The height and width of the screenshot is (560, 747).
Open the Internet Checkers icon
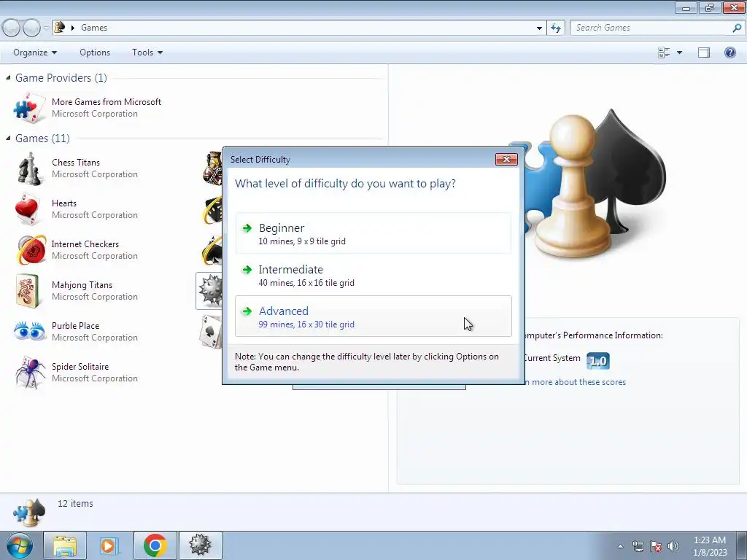coord(31,250)
